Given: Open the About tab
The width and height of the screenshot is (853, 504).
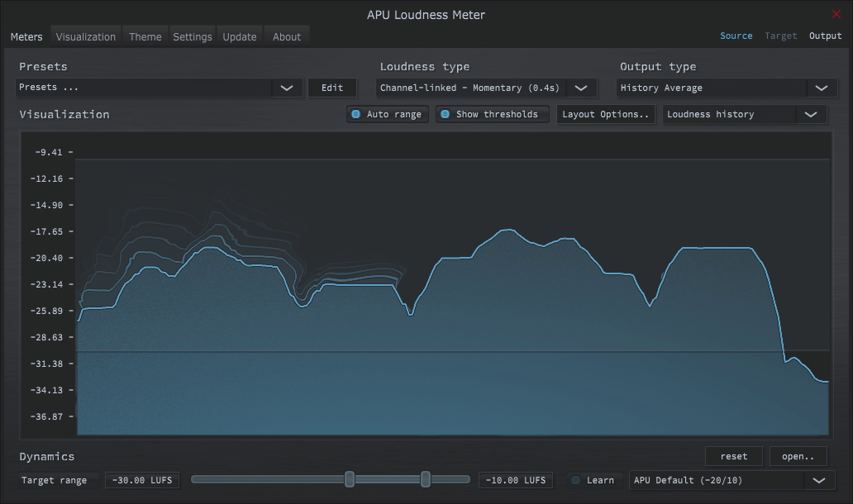Looking at the screenshot, I should click(x=287, y=37).
